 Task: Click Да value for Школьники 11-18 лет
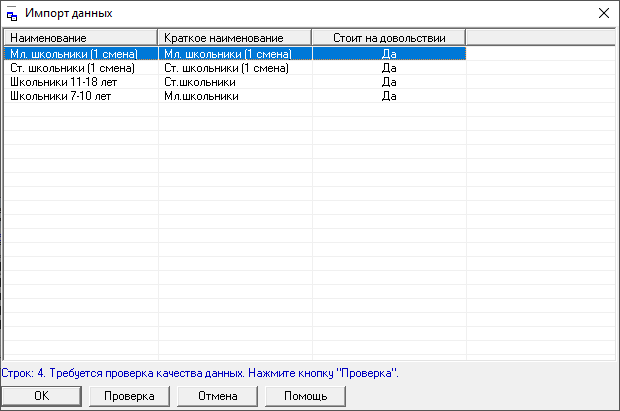(390, 82)
